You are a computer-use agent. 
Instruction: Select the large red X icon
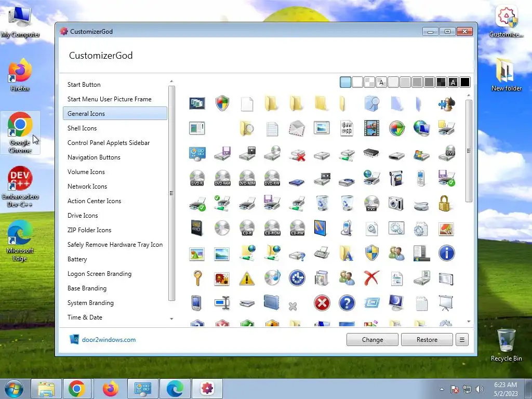371,278
